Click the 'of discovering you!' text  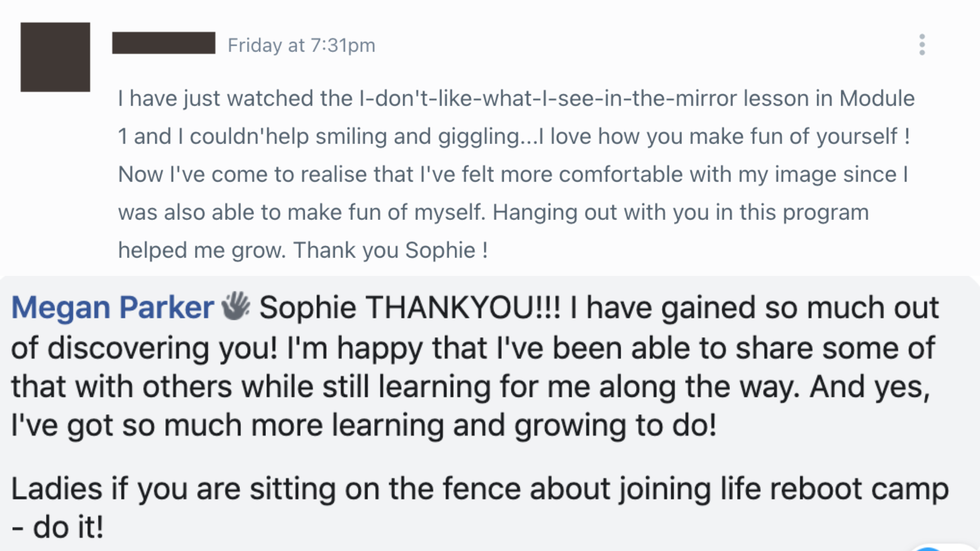click(x=144, y=348)
